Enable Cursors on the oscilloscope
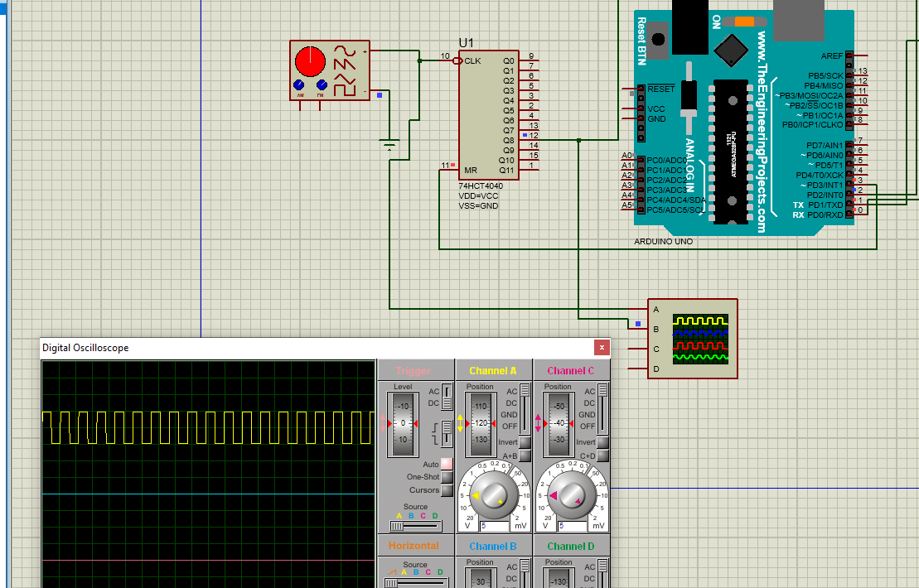 pyautogui.click(x=447, y=490)
